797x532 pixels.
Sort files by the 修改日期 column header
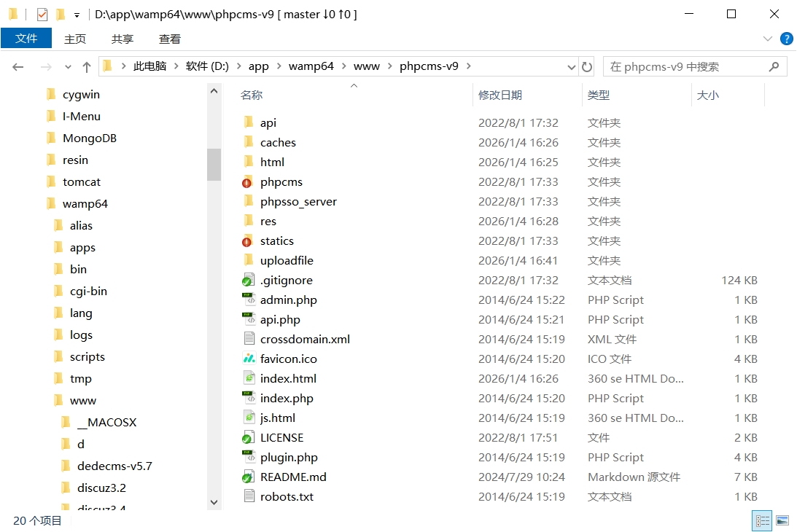click(500, 95)
